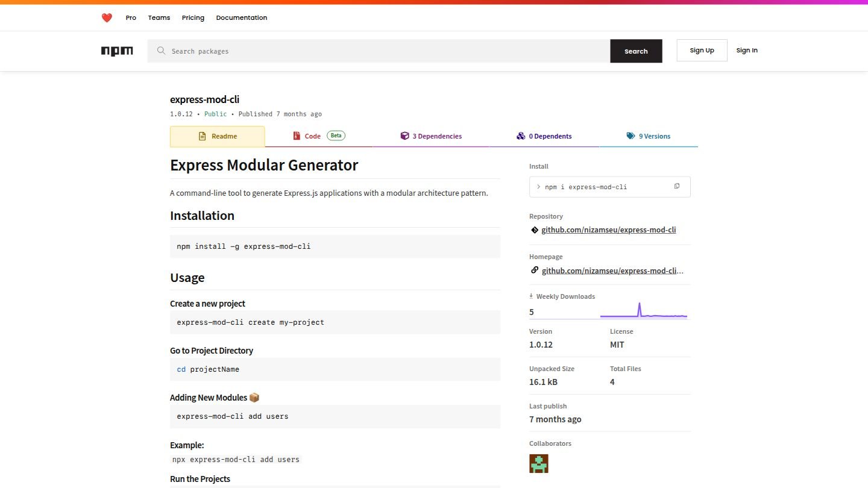Viewport: 868px width, 488px height.
Task: Open the Pricing page
Action: coord(193,17)
